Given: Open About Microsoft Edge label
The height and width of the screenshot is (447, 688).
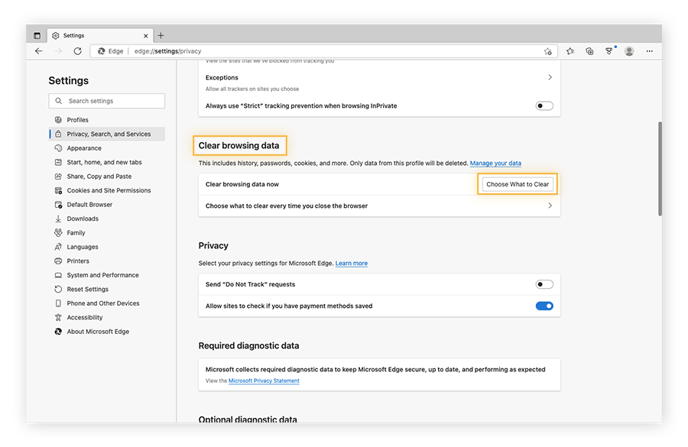Looking at the screenshot, I should click(98, 332).
